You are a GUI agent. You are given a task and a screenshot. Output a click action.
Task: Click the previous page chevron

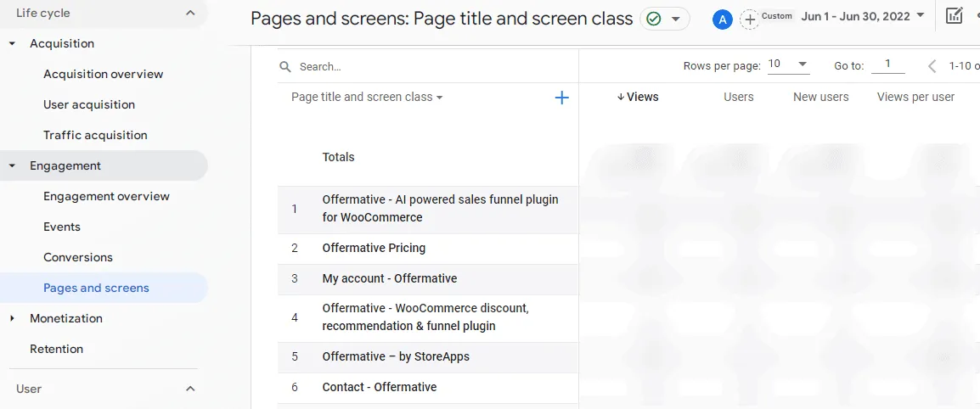click(932, 65)
